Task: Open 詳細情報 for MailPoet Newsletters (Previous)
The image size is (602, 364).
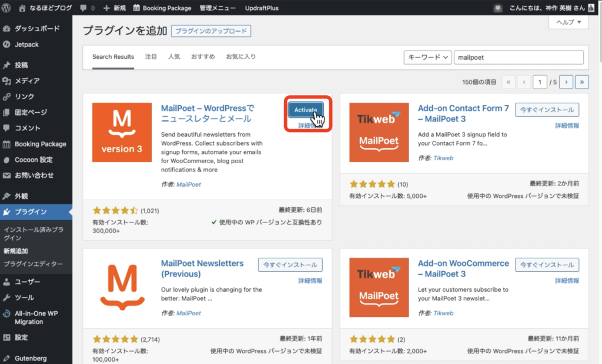Action: 310,281
